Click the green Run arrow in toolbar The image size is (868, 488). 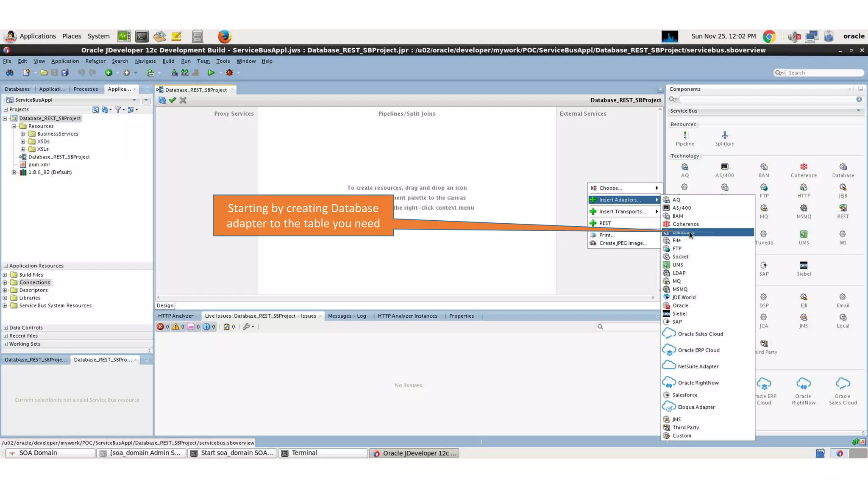(211, 73)
